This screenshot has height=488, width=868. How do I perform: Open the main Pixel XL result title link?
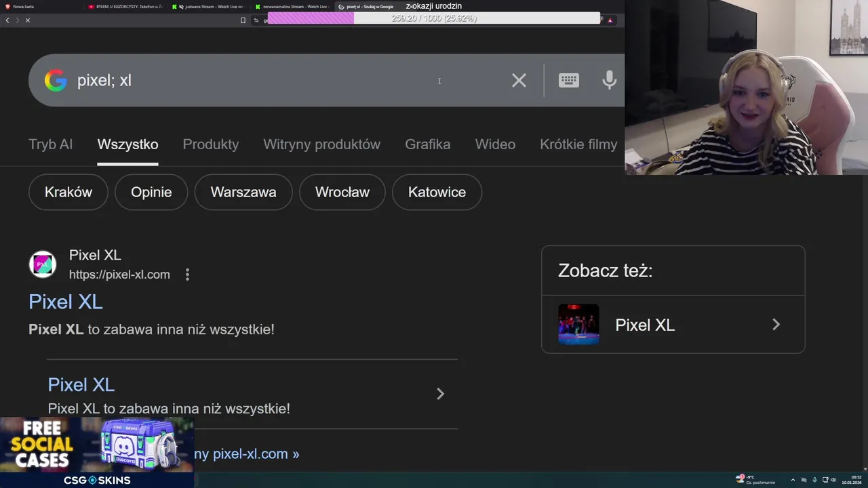pyautogui.click(x=66, y=302)
